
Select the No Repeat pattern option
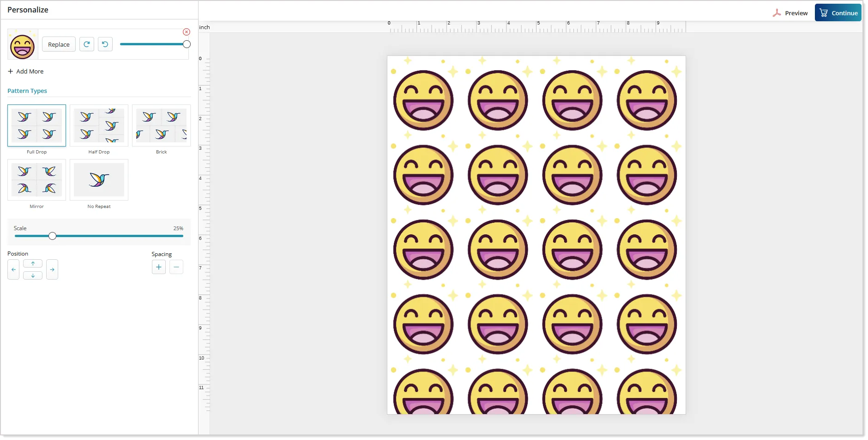coord(99,180)
